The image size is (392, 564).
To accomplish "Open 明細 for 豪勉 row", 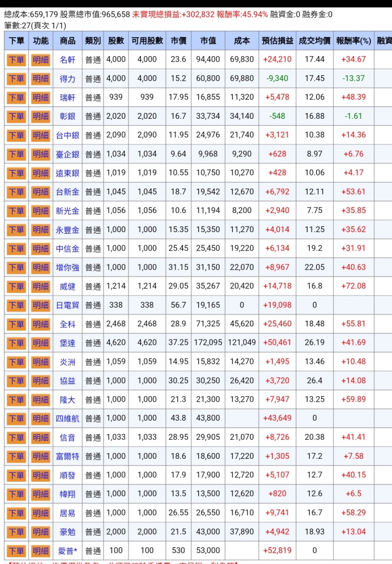I will click(x=41, y=532).
